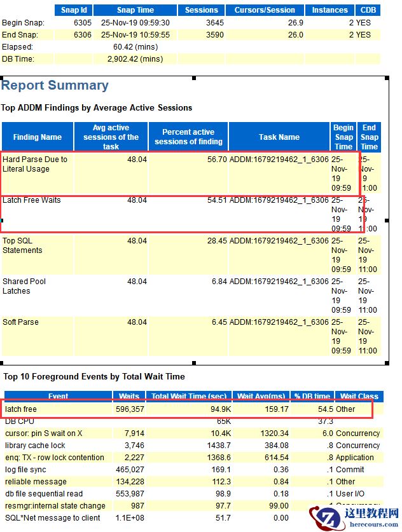Click the Top ADDM Findings section title
402x532 pixels.
(97, 108)
